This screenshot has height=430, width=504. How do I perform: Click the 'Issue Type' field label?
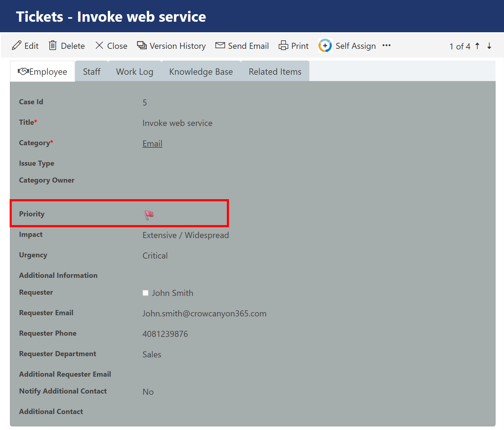tap(36, 163)
